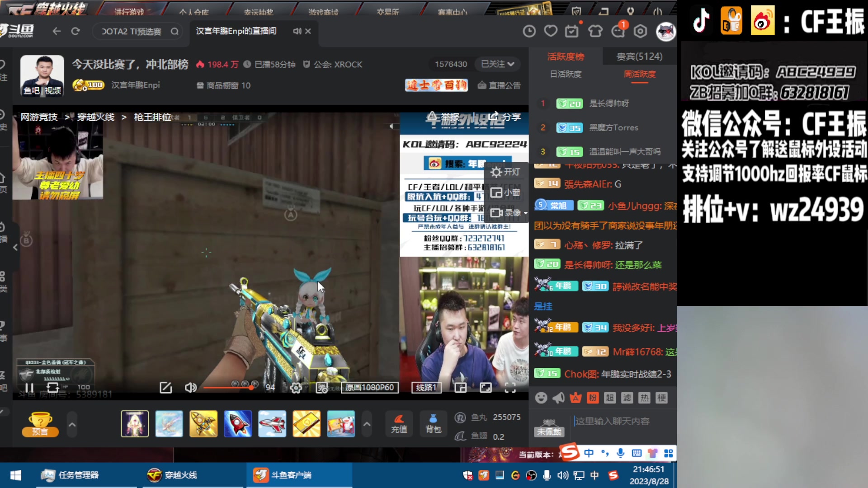
Task: Refresh the page with reload icon
Action: coord(75,31)
